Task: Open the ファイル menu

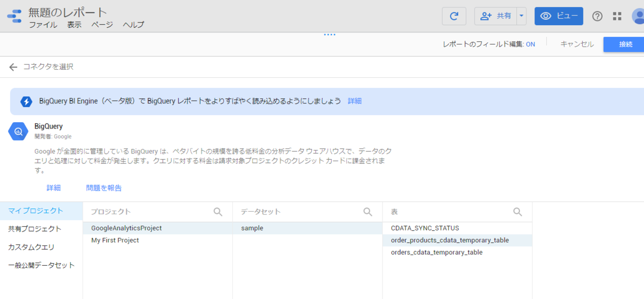Action: pyautogui.click(x=43, y=25)
